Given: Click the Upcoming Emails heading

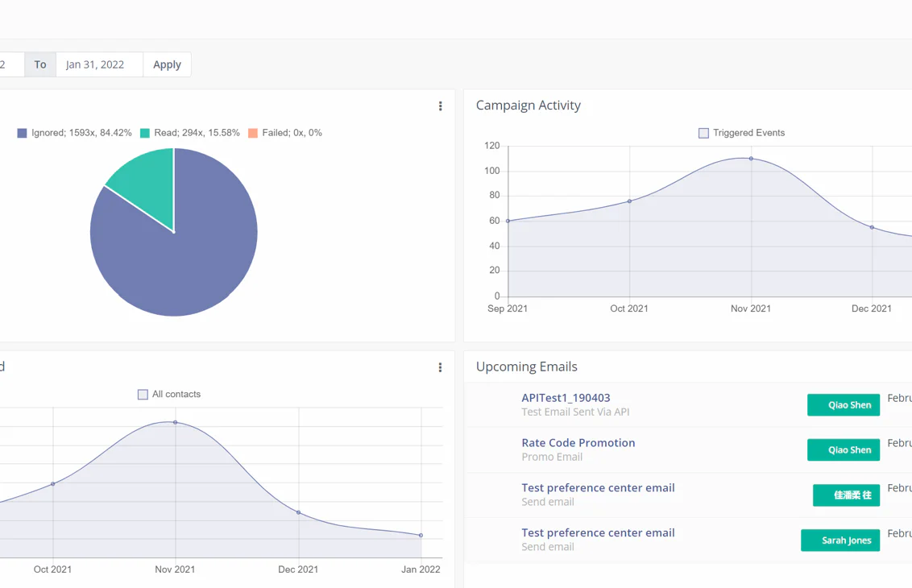Looking at the screenshot, I should click(526, 366).
